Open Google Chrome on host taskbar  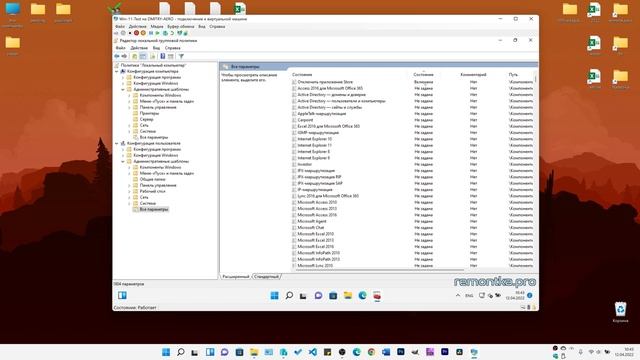click(371, 352)
